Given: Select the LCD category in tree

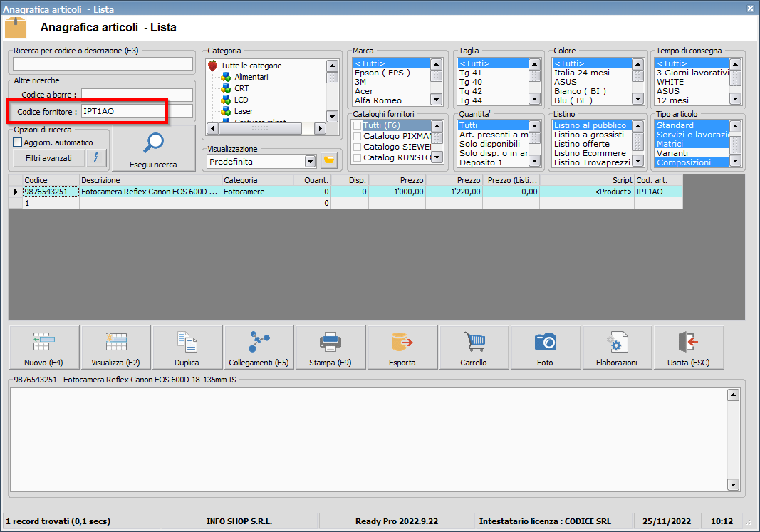Looking at the screenshot, I should [241, 100].
